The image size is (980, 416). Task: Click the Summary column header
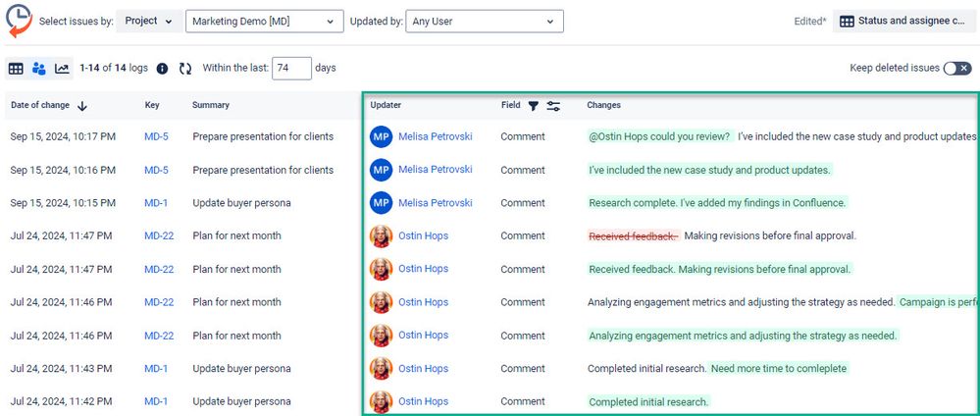(x=211, y=105)
